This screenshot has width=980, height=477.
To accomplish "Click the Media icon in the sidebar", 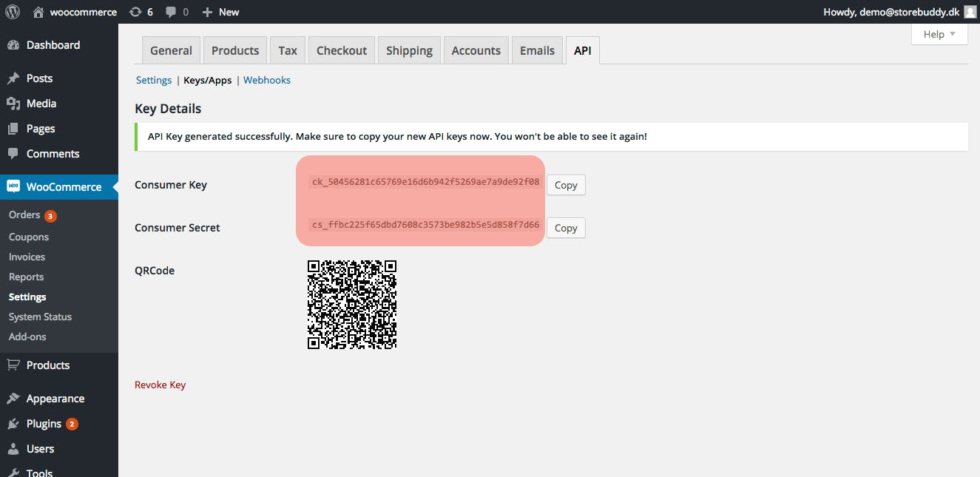I will 13,104.
